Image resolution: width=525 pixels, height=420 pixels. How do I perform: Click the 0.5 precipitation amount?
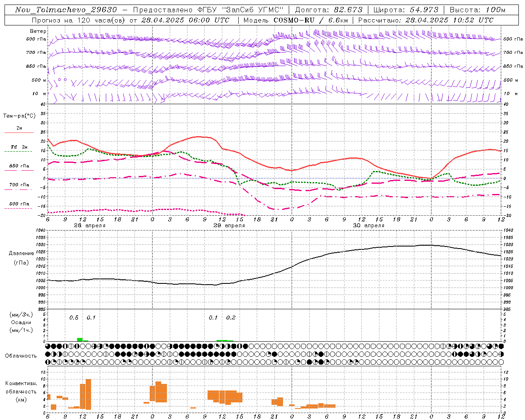point(74,317)
